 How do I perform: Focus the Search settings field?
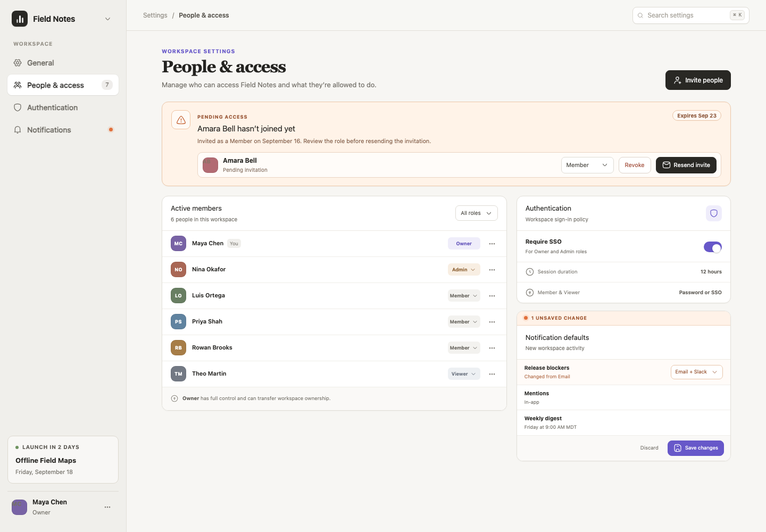pos(690,15)
